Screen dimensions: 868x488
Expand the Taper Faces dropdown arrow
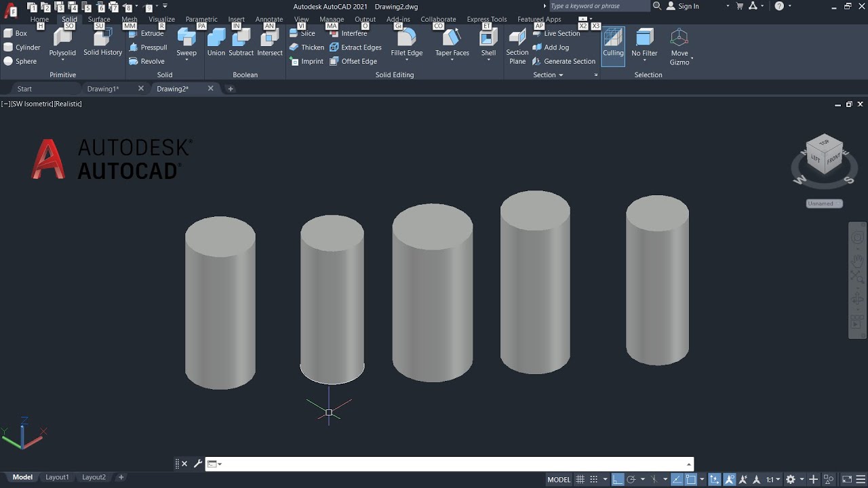click(452, 60)
